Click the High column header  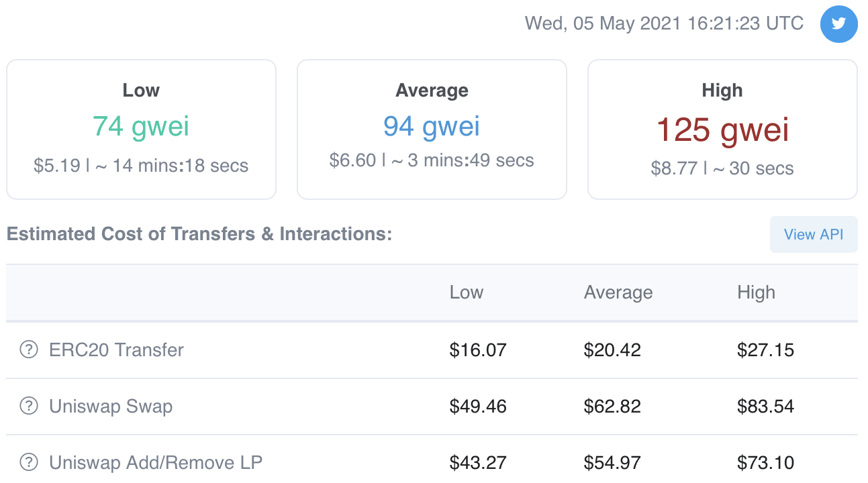[756, 292]
